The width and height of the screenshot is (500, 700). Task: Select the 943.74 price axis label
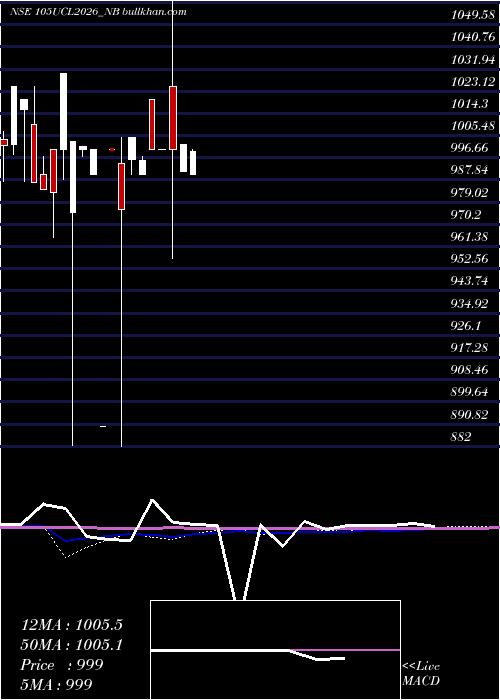469,281
